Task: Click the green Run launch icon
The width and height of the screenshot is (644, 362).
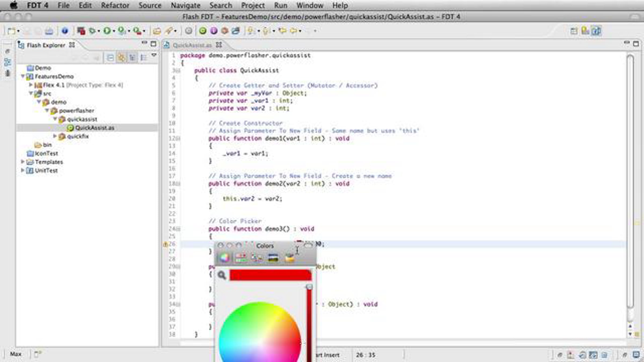Action: [107, 31]
